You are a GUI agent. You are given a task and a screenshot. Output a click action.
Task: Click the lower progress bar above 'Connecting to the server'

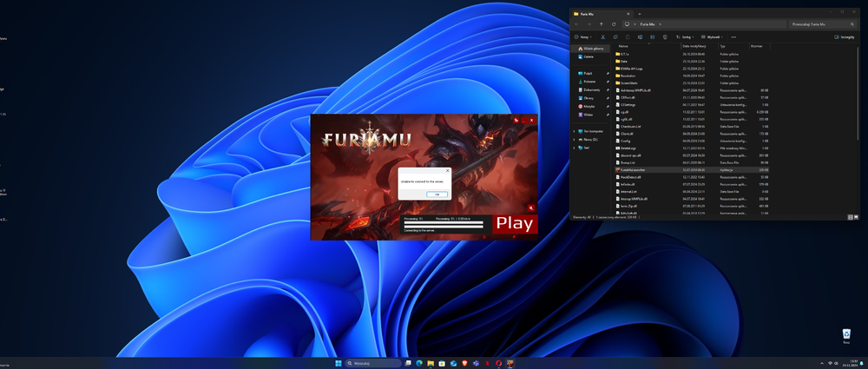444,227
